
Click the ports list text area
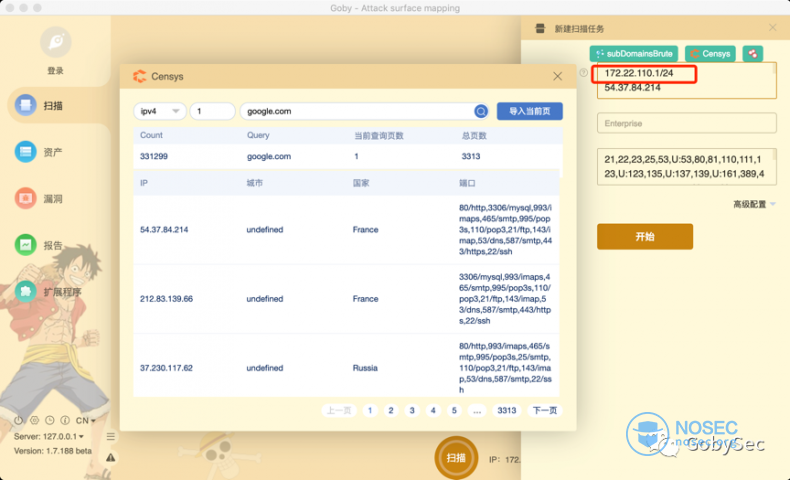[686, 167]
